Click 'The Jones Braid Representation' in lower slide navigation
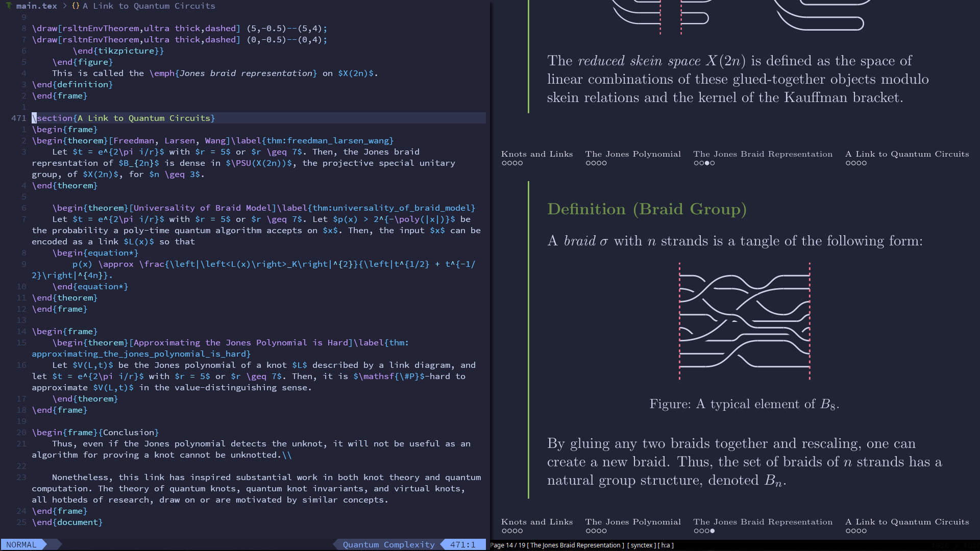Screen dimensions: 980x551 763,522
